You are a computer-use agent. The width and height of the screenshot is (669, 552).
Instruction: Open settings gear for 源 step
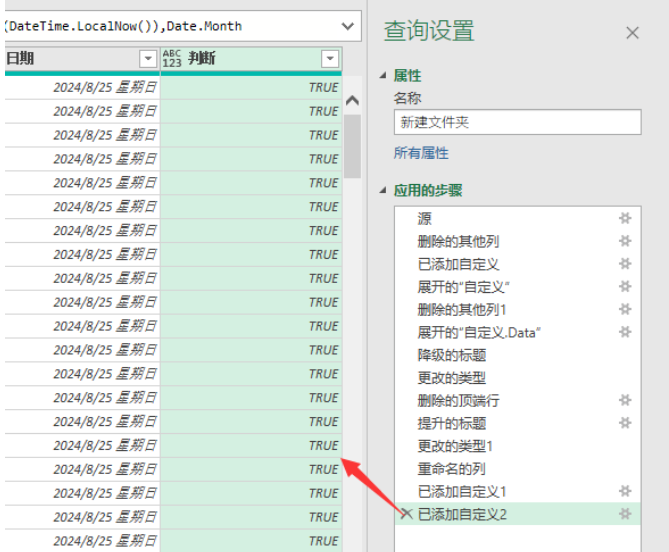[625, 218]
